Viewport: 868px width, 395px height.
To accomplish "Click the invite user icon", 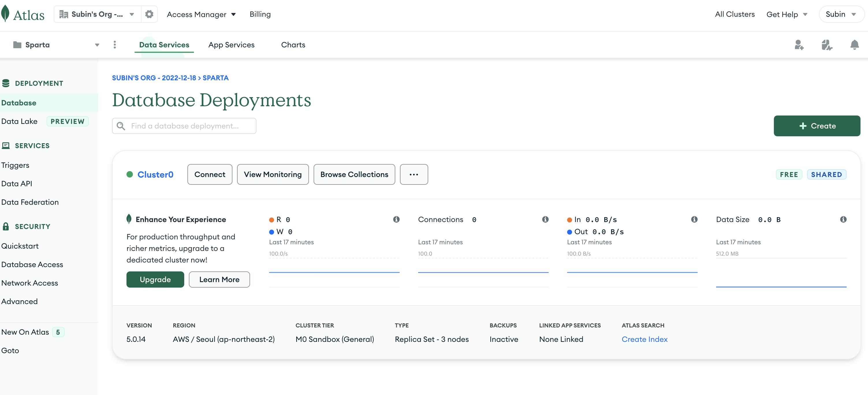I will pyautogui.click(x=799, y=45).
